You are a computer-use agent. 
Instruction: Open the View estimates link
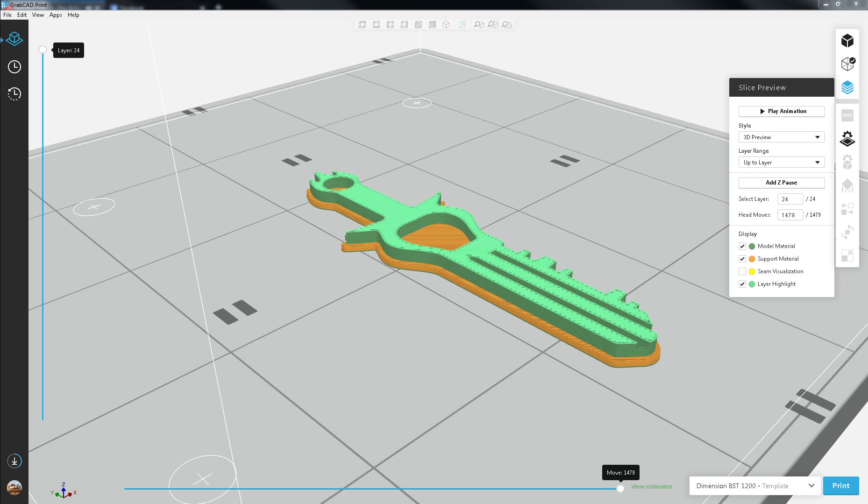pyautogui.click(x=652, y=487)
